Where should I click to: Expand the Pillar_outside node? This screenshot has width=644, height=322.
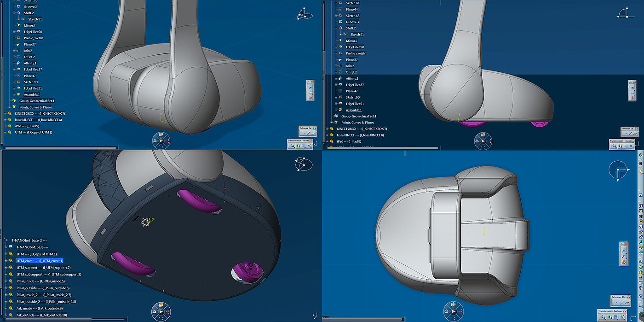pyautogui.click(x=6, y=288)
